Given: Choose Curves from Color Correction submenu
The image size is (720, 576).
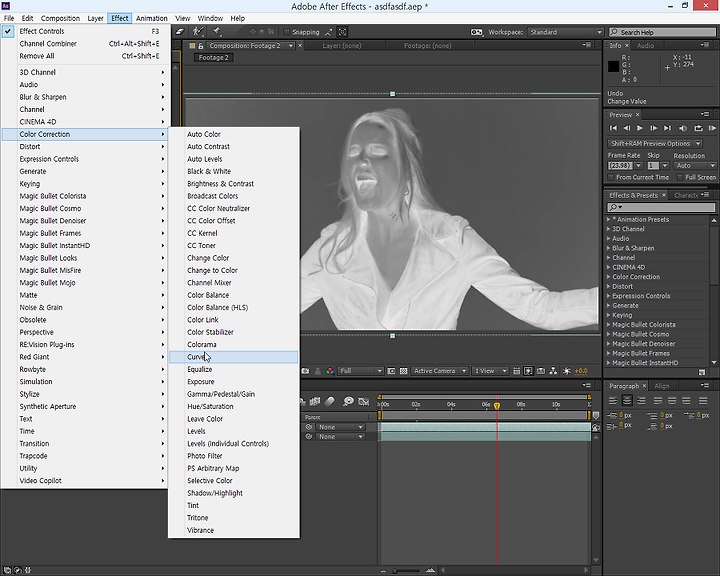Looking at the screenshot, I should point(233,357).
